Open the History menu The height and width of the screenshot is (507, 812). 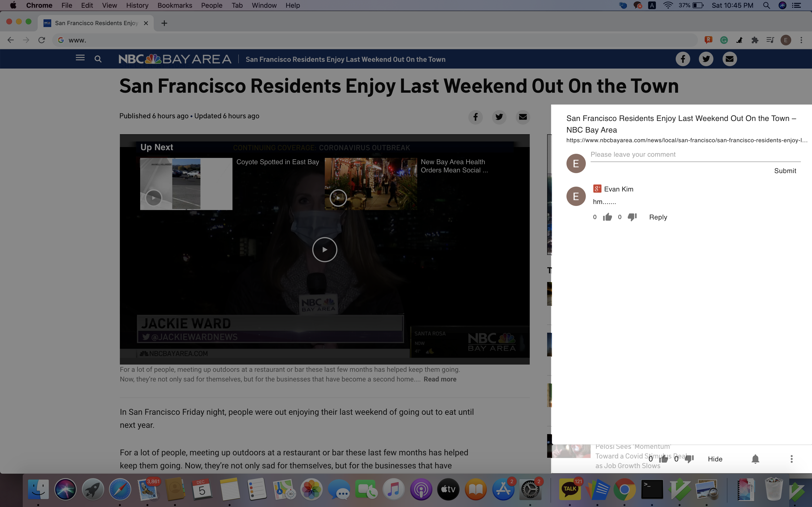tap(137, 5)
